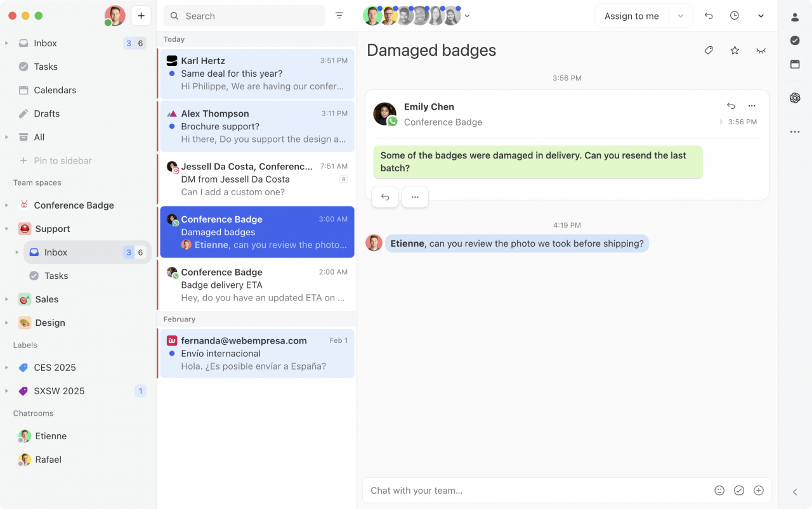The image size is (812, 509).
Task: Click the compose plus button
Action: click(141, 16)
